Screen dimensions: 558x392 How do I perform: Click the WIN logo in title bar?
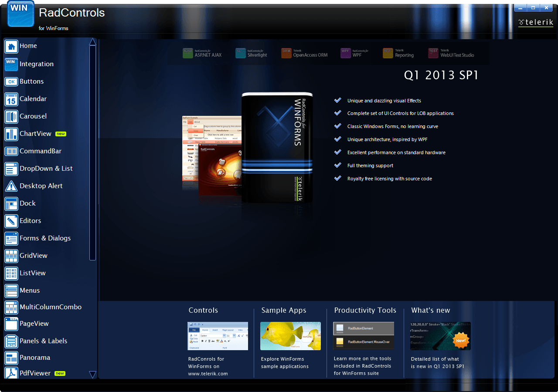[20, 14]
